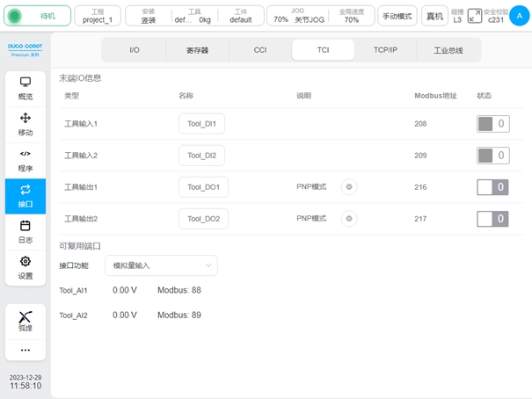Viewport: 532px width, 399px height.
Task: Switch to the TCP/IP tab
Action: click(x=386, y=50)
